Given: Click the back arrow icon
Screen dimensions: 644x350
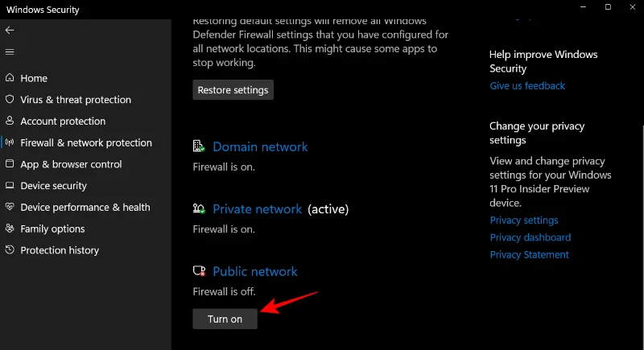Looking at the screenshot, I should pyautogui.click(x=10, y=30).
